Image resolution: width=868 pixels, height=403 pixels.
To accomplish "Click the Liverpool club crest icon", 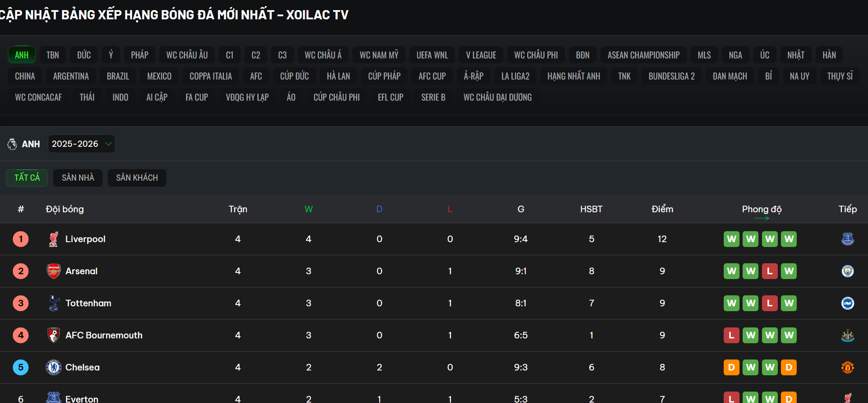I will (x=54, y=239).
